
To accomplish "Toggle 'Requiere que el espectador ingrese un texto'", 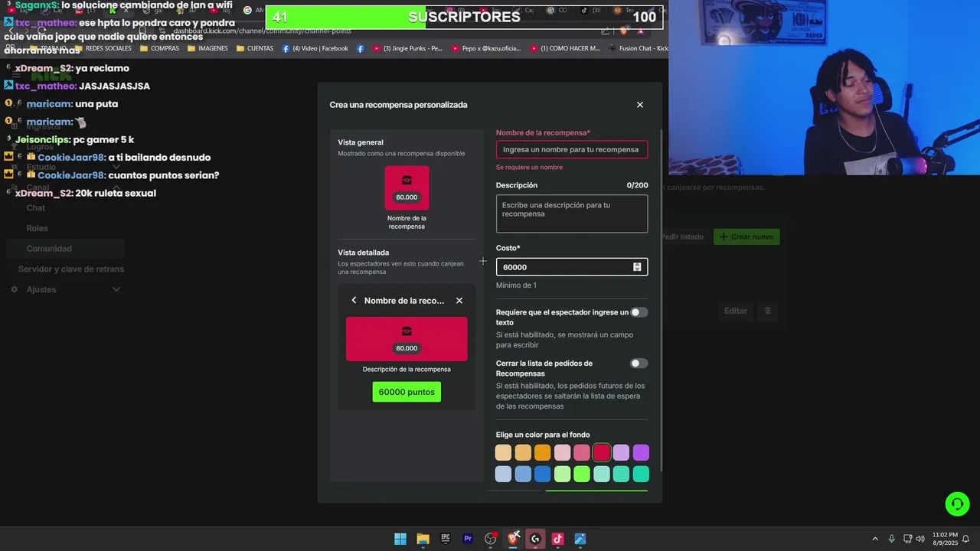I will pos(639,312).
